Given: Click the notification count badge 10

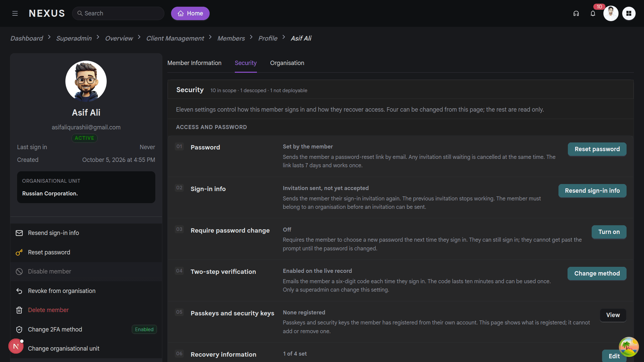Looking at the screenshot, I should pyautogui.click(x=599, y=7).
